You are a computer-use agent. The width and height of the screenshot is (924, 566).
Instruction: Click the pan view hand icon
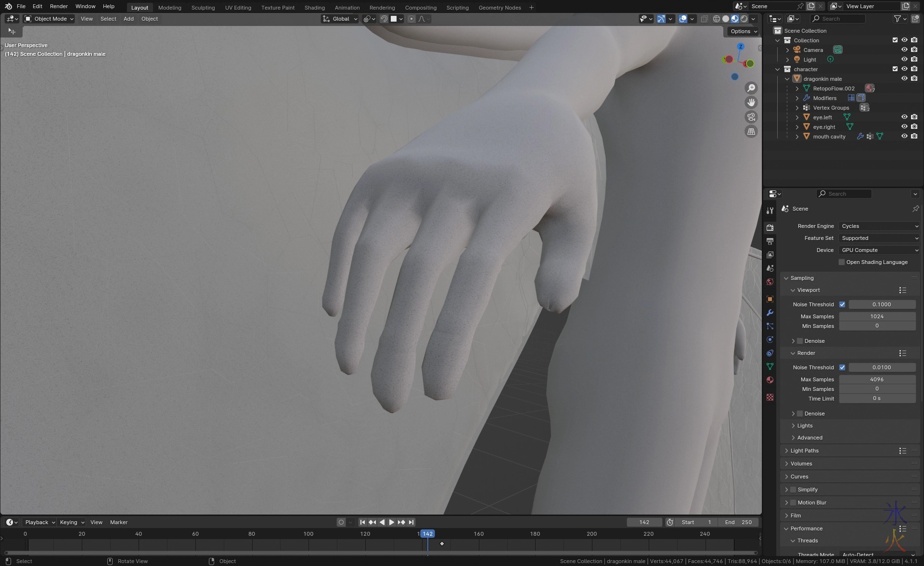751,102
